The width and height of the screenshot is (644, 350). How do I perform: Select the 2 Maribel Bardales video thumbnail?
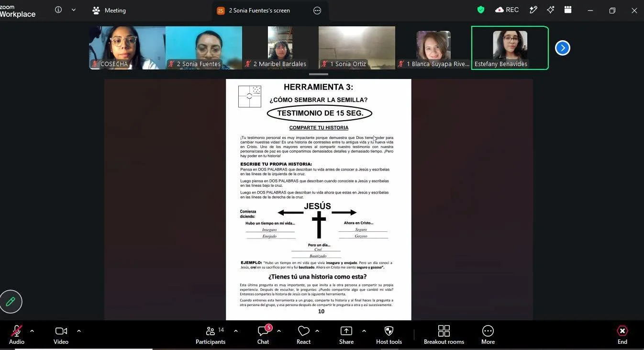[280, 48]
